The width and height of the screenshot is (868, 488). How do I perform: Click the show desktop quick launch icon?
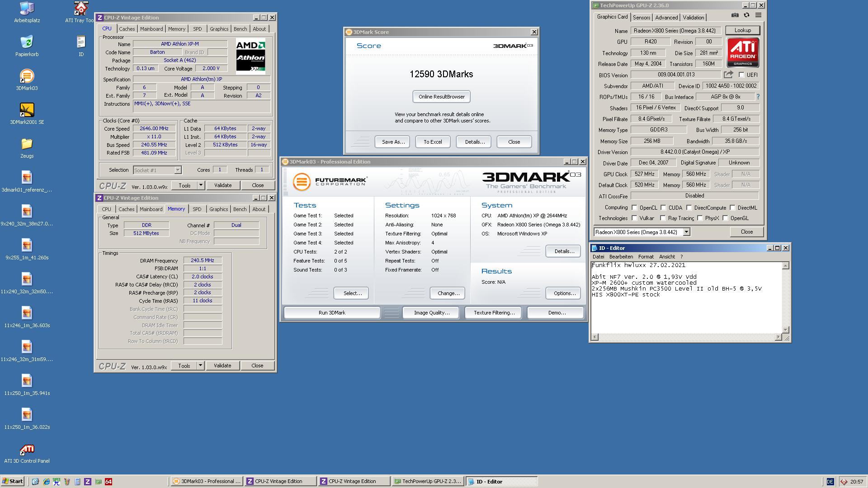click(x=36, y=482)
